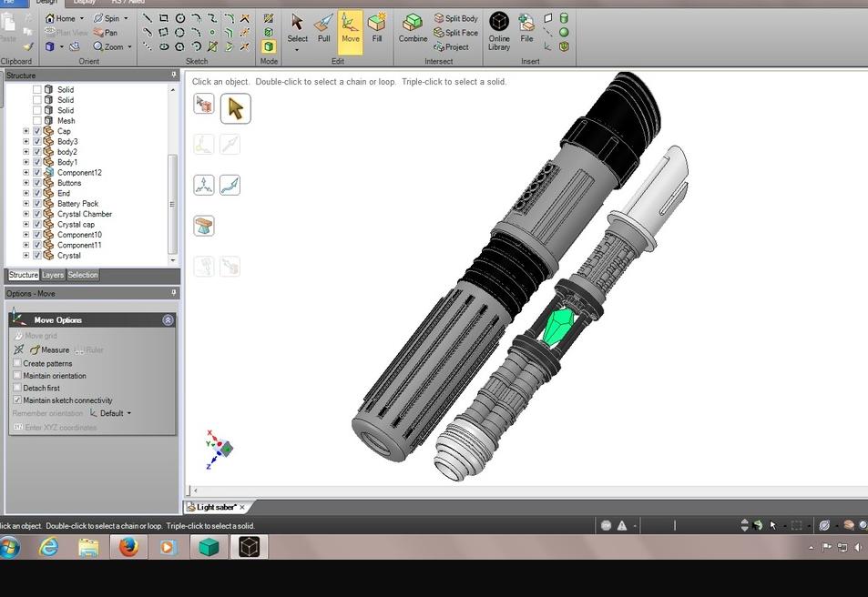Open the Design ribbon tab
The width and height of the screenshot is (868, 597).
(x=46, y=2)
